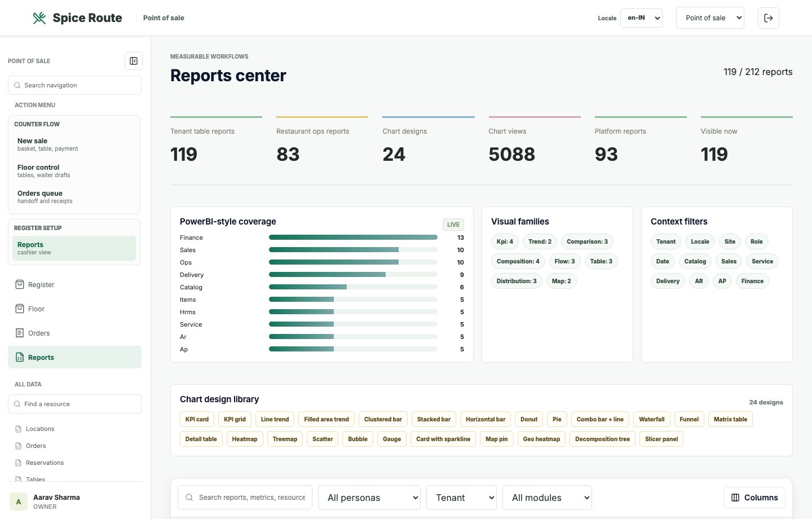
Task: Click the Chart views 5088 metric
Action: coord(535,141)
